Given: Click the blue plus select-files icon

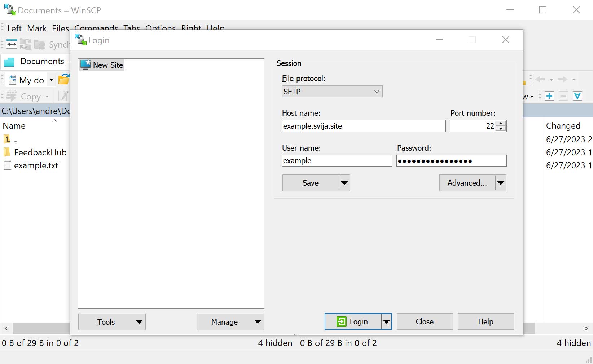Looking at the screenshot, I should coord(549,96).
